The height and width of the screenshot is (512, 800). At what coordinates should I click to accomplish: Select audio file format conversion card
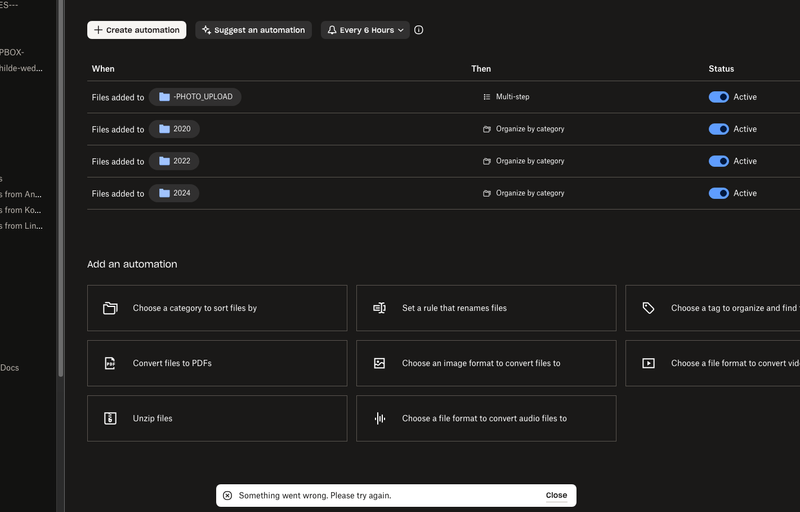pyautogui.click(x=486, y=418)
